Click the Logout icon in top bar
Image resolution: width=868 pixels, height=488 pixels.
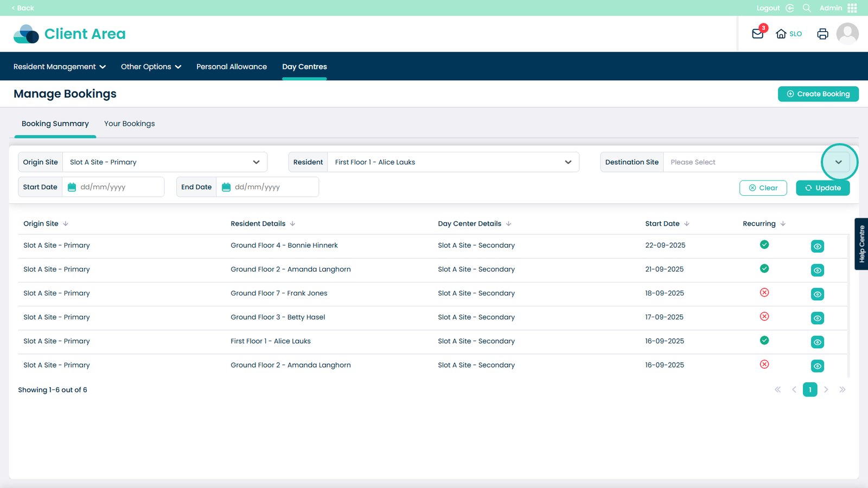(x=790, y=8)
